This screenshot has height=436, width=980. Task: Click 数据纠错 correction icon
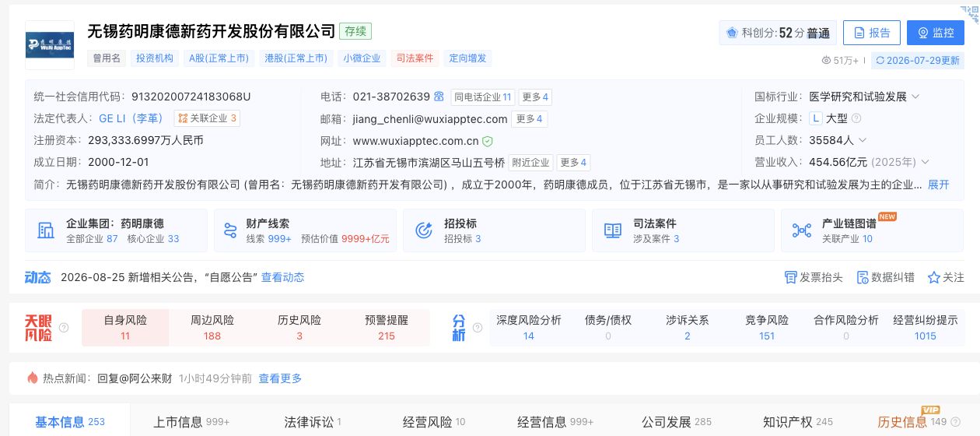click(862, 277)
